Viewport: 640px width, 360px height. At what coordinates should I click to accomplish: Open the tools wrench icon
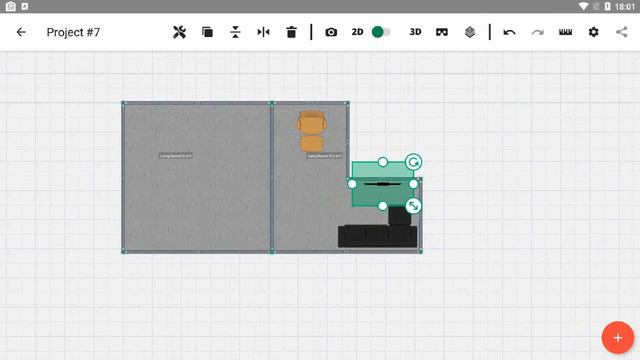click(x=179, y=32)
